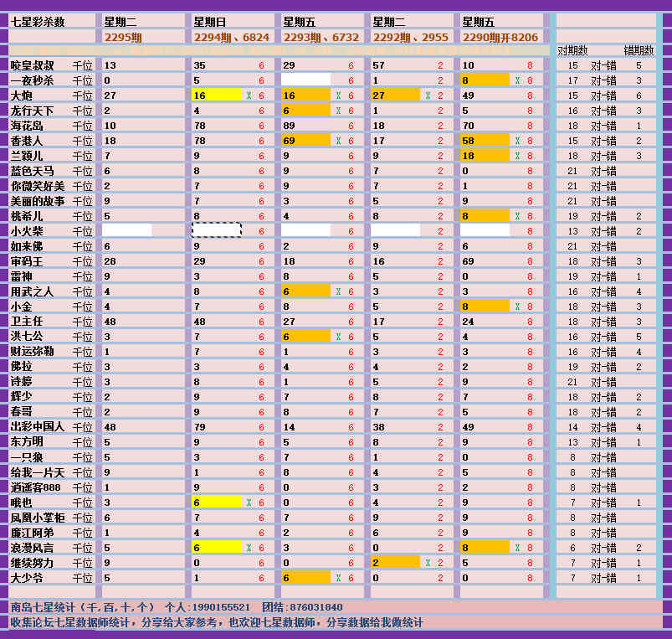Select the 2293期、6732 header cell
This screenshot has width=672, height=639.
coord(321,37)
